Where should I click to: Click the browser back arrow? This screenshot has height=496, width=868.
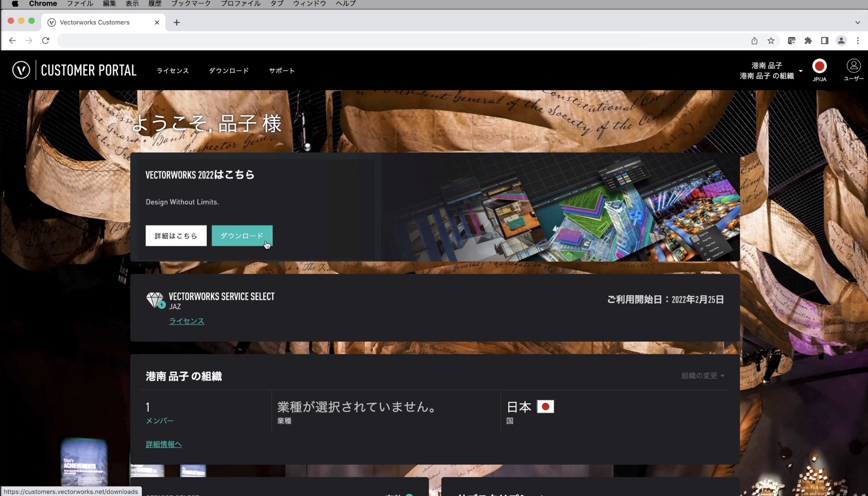coord(12,41)
